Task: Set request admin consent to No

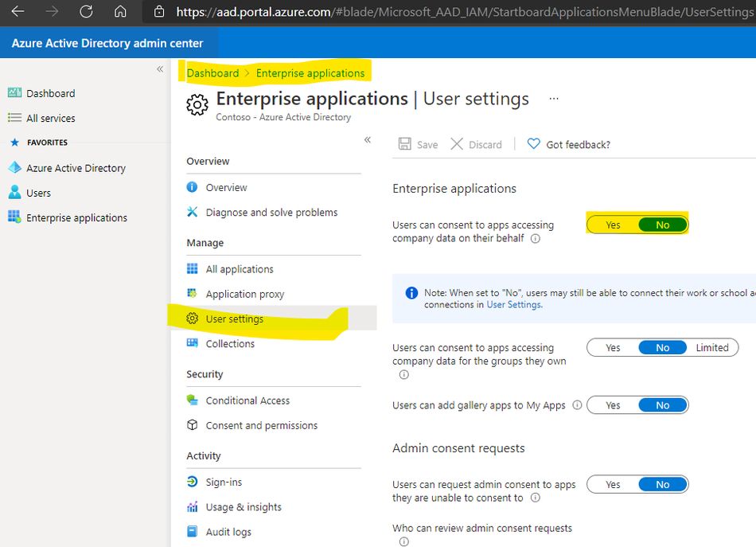Action: pyautogui.click(x=662, y=484)
